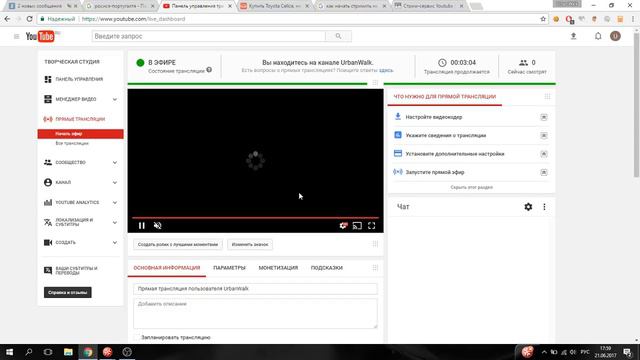Click 'Создать ролик с лучшими моментами' button
640x360 pixels.
click(178, 244)
